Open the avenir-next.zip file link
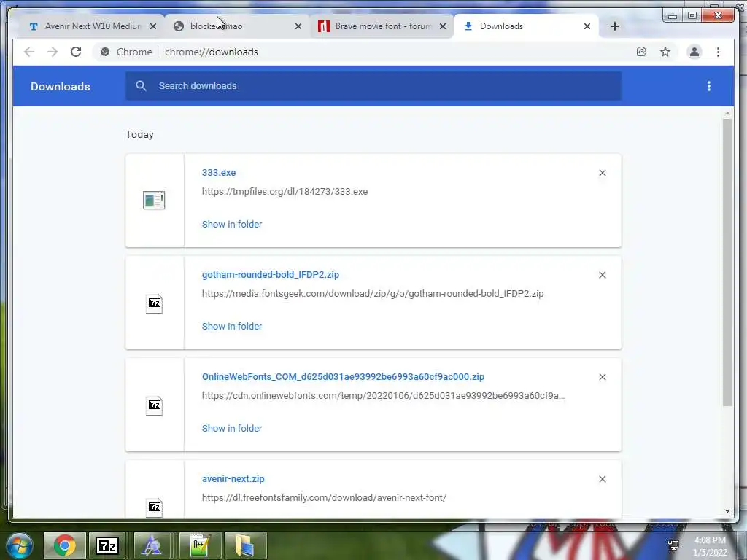 [233, 478]
